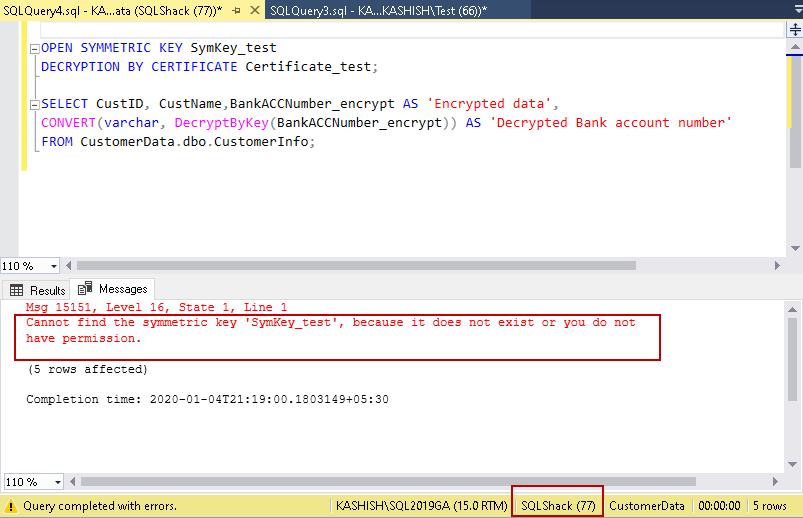
Task: Click the 'Completion time' message line
Action: [x=207, y=400]
